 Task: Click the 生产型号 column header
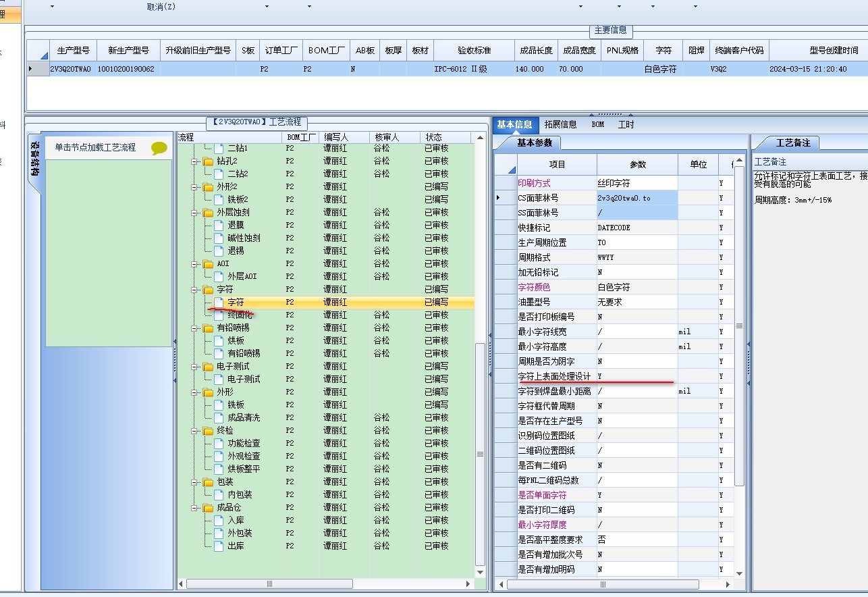[73, 51]
